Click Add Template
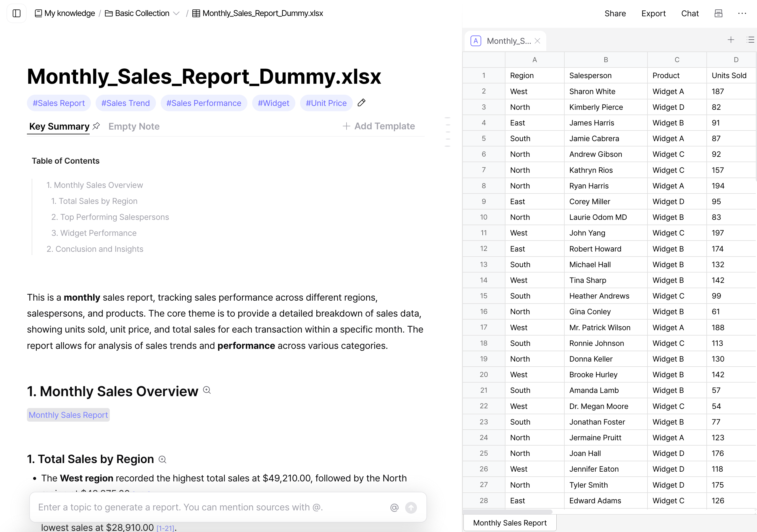 pyautogui.click(x=379, y=126)
